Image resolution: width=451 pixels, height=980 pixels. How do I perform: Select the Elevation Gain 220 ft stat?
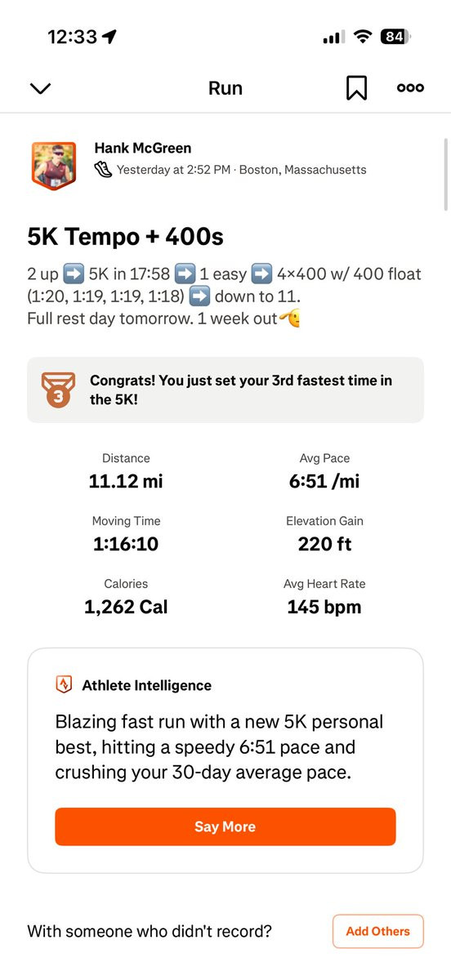click(324, 534)
